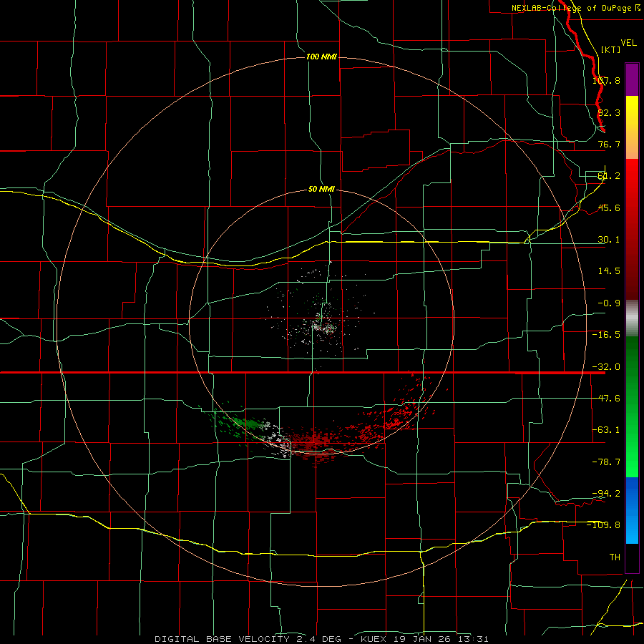Click the DIGITAL BASE VELOCITY caption at bottom
The height and width of the screenshot is (644, 644).
(321, 639)
